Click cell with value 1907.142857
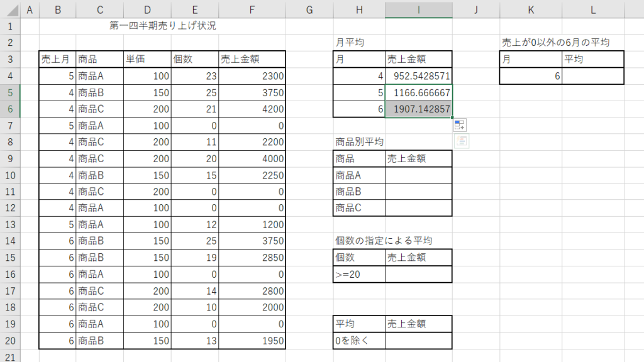644x362 pixels. [418, 109]
